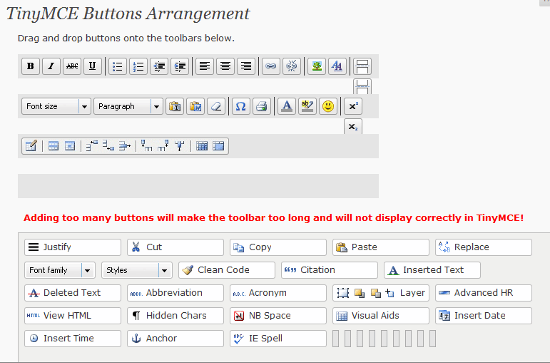Click the Insert Time button
The width and height of the screenshot is (550, 363).
tap(73, 338)
